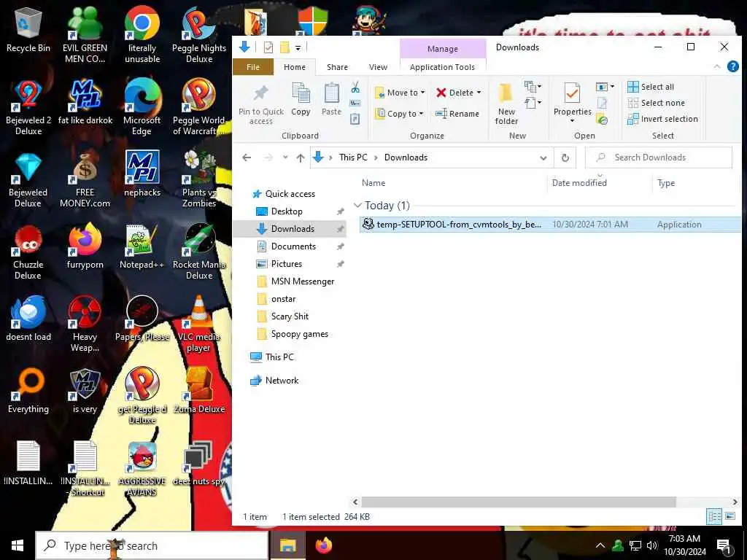
Task: Click the nephacks desktop shortcut
Action: pyautogui.click(x=142, y=174)
